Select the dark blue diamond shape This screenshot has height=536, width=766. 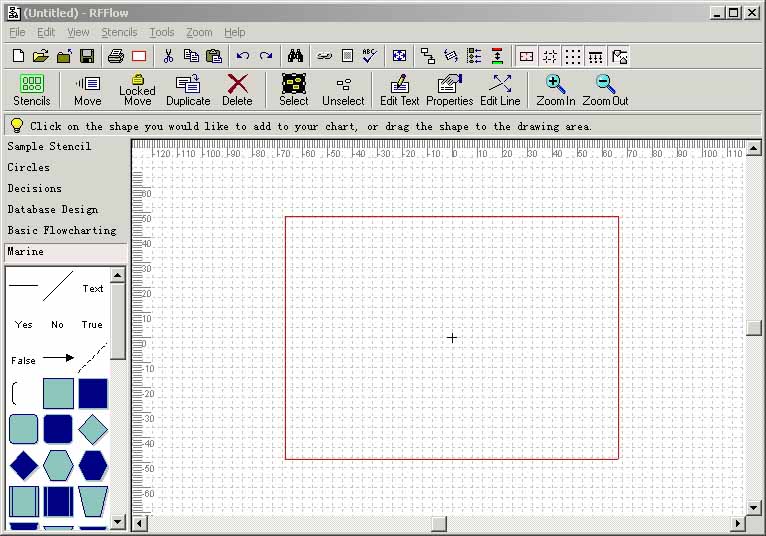pyautogui.click(x=24, y=465)
